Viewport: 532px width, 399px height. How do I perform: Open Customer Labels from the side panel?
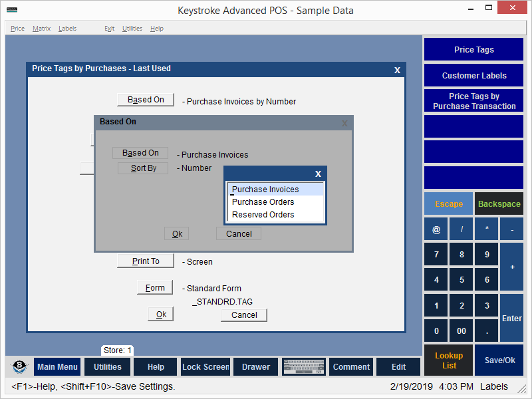coord(473,76)
